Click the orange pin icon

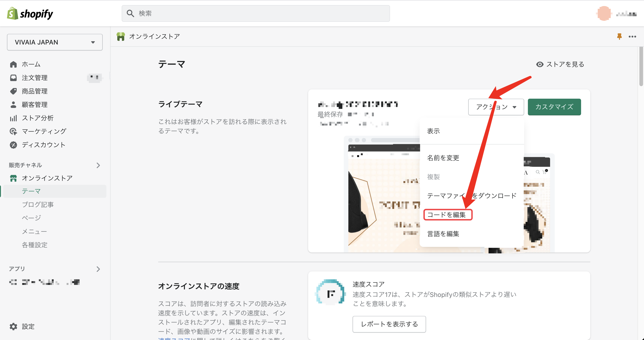[x=619, y=37]
